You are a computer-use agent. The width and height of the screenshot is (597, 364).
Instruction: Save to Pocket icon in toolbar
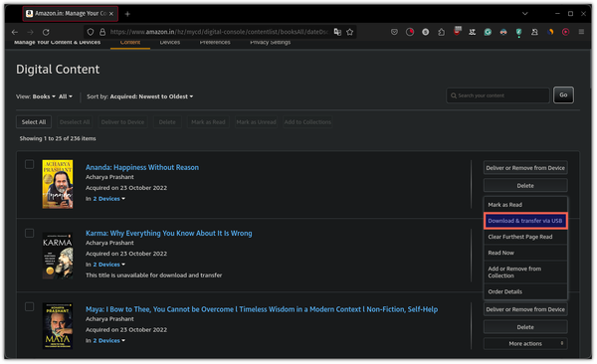tap(394, 32)
